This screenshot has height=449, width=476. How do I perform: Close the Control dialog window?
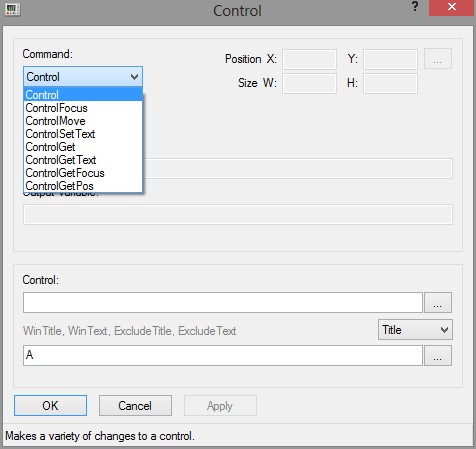click(x=452, y=8)
